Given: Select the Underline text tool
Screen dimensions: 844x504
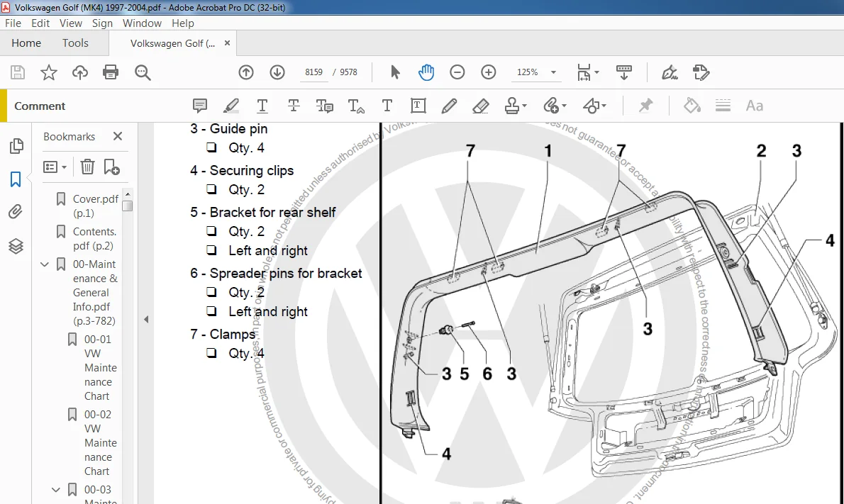Looking at the screenshot, I should click(x=262, y=106).
